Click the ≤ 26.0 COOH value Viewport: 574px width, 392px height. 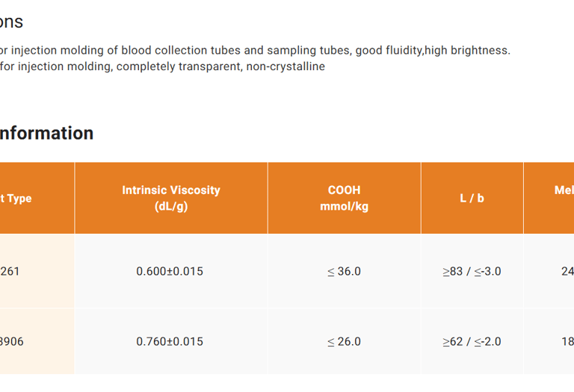344,341
